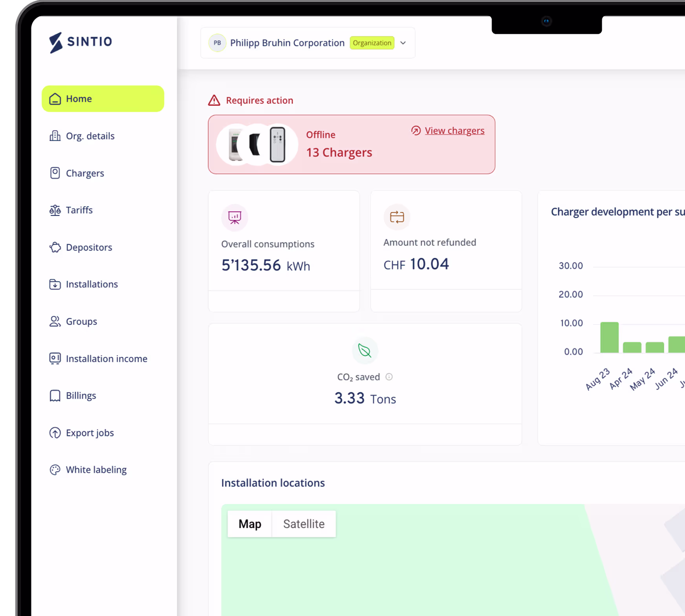Open the Groups page

click(x=103, y=321)
